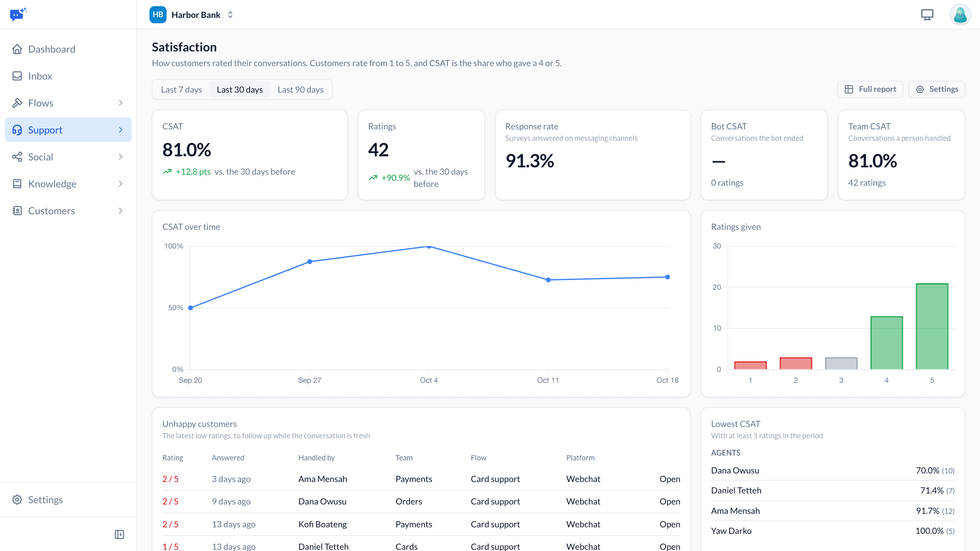Select the Last 30 days tab
This screenshot has width=980, height=551.
(x=240, y=90)
